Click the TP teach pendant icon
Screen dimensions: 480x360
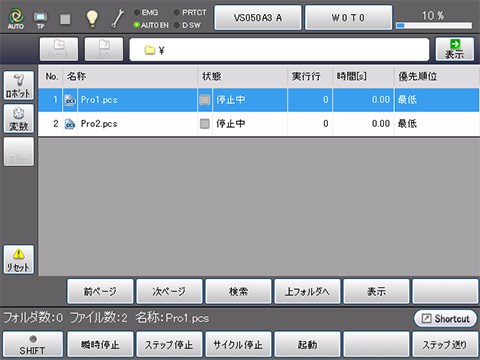point(40,19)
